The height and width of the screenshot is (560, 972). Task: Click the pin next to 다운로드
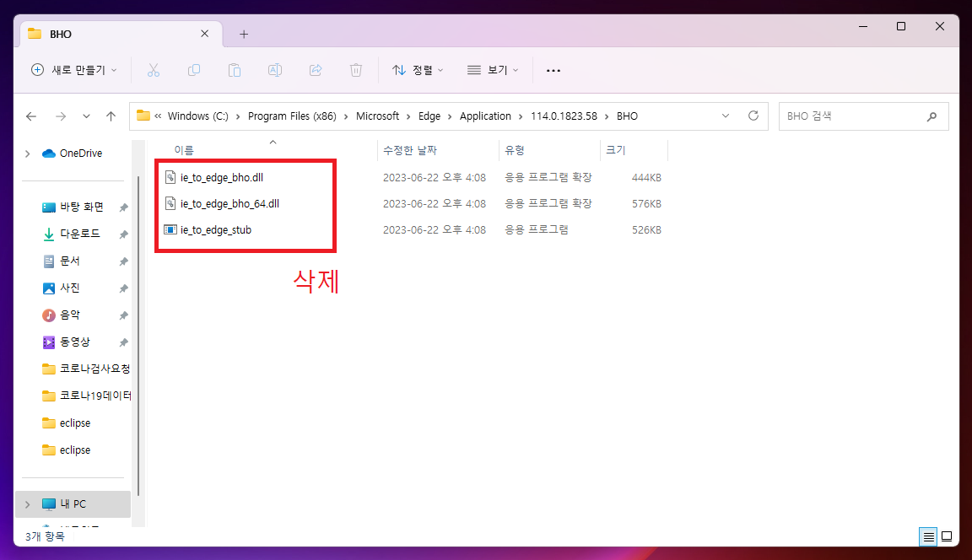pos(123,234)
